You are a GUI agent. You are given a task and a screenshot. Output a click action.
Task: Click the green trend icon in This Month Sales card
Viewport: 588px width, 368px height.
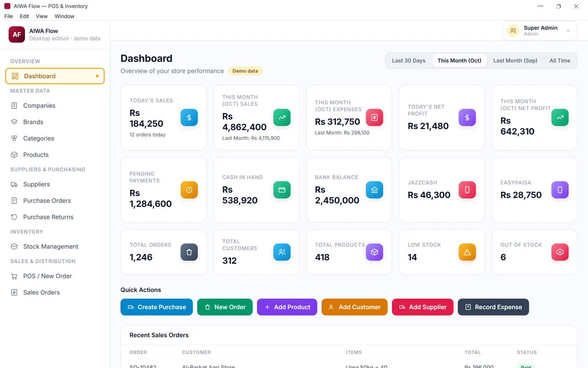tap(282, 117)
